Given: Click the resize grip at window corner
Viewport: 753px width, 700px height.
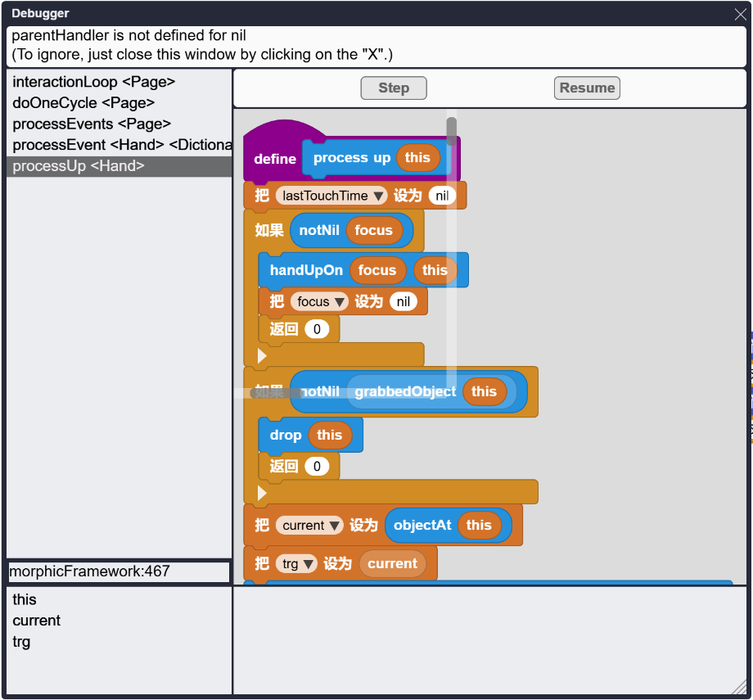Looking at the screenshot, I should coord(739,687).
